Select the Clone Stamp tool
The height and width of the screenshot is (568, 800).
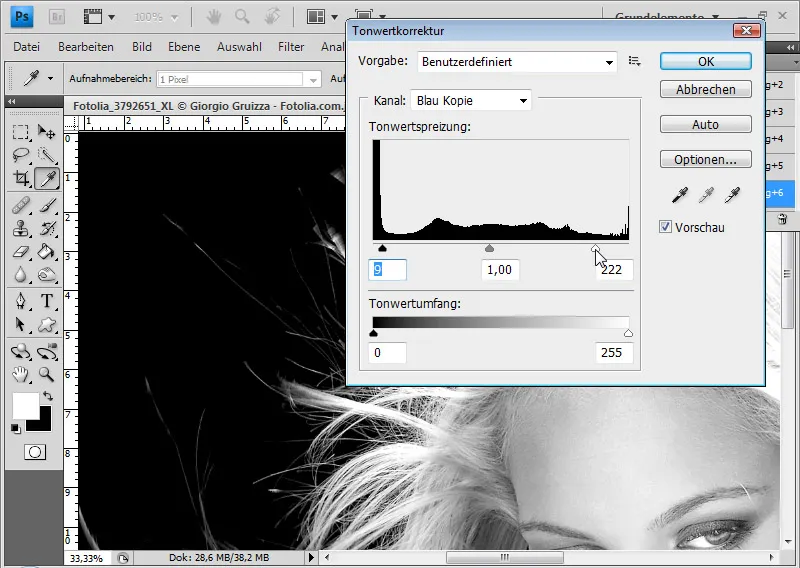tap(20, 229)
